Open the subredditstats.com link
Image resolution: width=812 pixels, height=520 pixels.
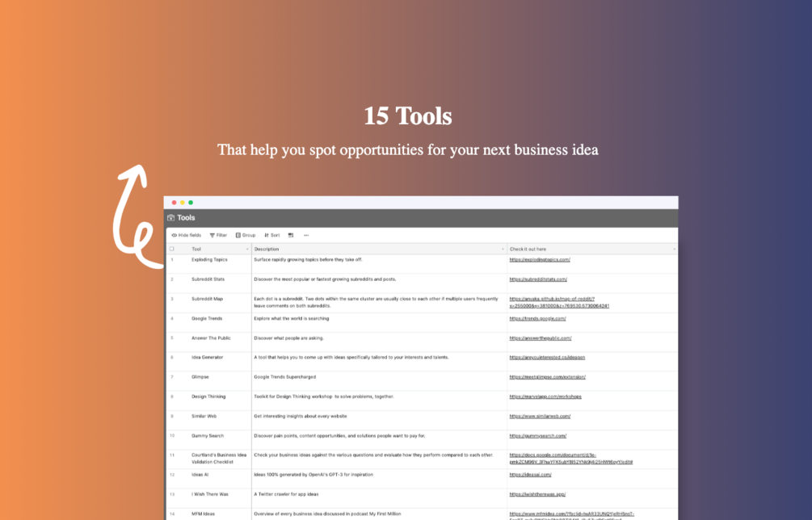(538, 279)
